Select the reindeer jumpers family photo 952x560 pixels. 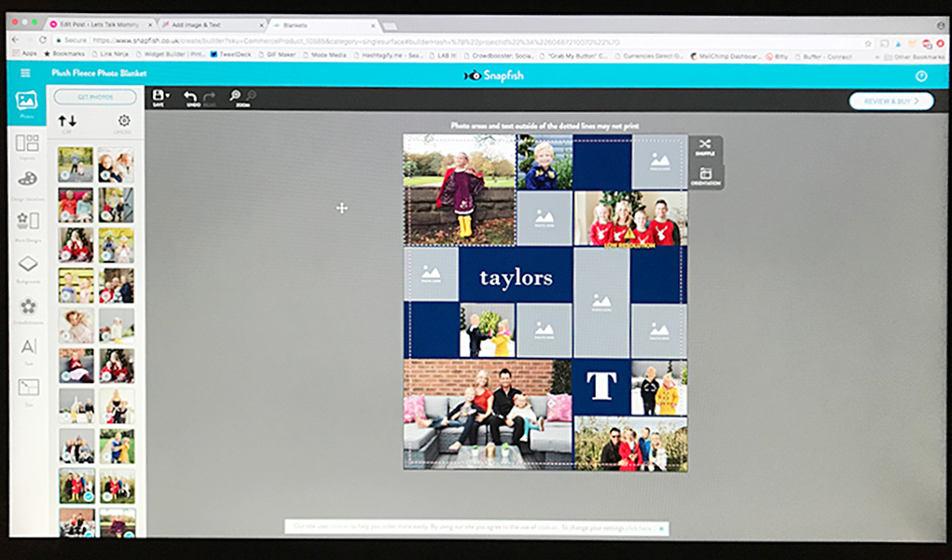coord(631,218)
